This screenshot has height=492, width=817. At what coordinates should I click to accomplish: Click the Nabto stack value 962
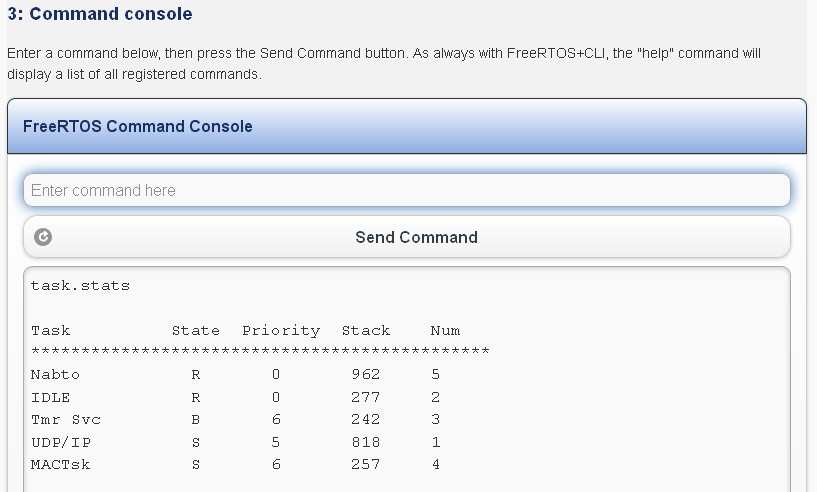point(366,375)
